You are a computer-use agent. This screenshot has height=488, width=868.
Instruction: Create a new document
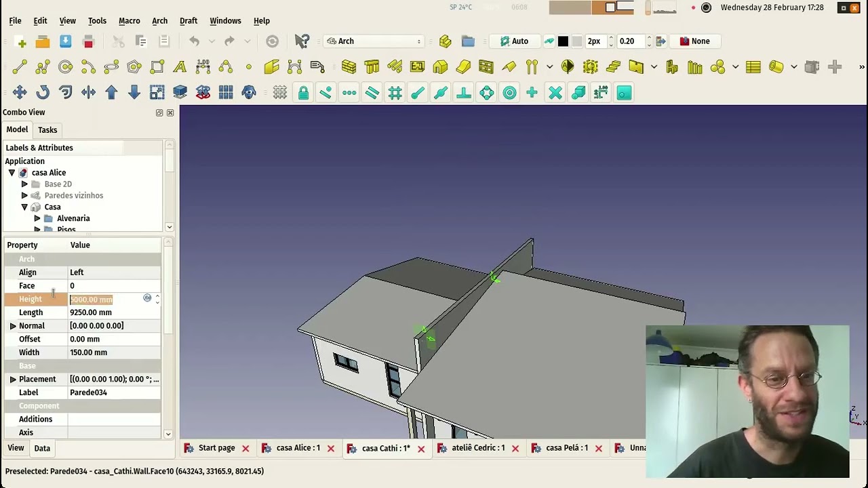click(20, 41)
